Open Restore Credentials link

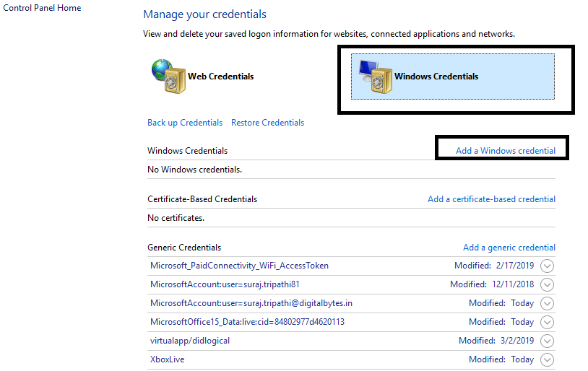point(267,123)
